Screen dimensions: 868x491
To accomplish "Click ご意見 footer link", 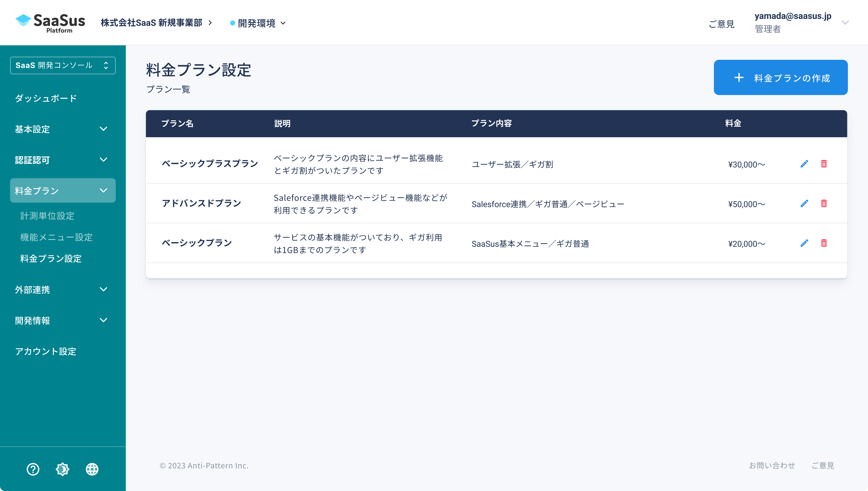I will tap(823, 465).
